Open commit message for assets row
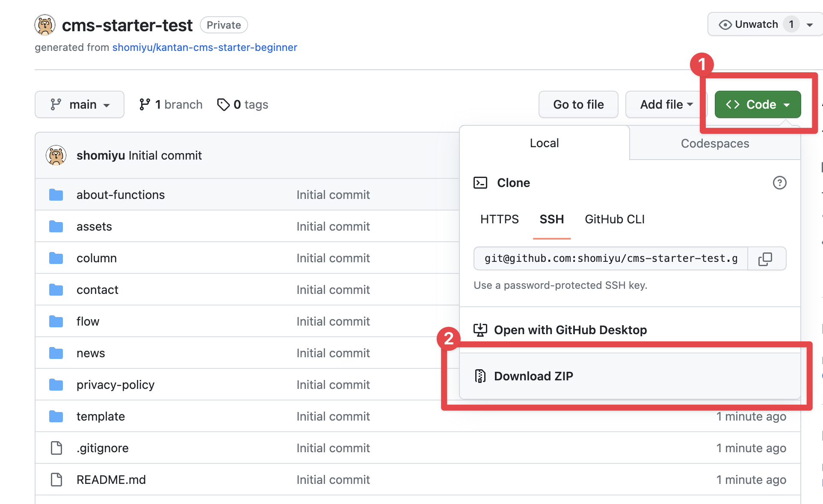This screenshot has height=504, width=823. (333, 227)
